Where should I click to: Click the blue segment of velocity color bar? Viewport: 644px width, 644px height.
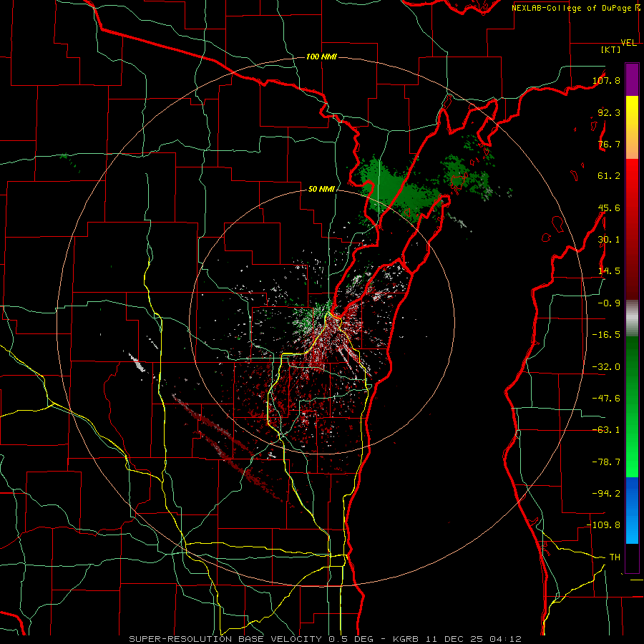pyautogui.click(x=632, y=510)
